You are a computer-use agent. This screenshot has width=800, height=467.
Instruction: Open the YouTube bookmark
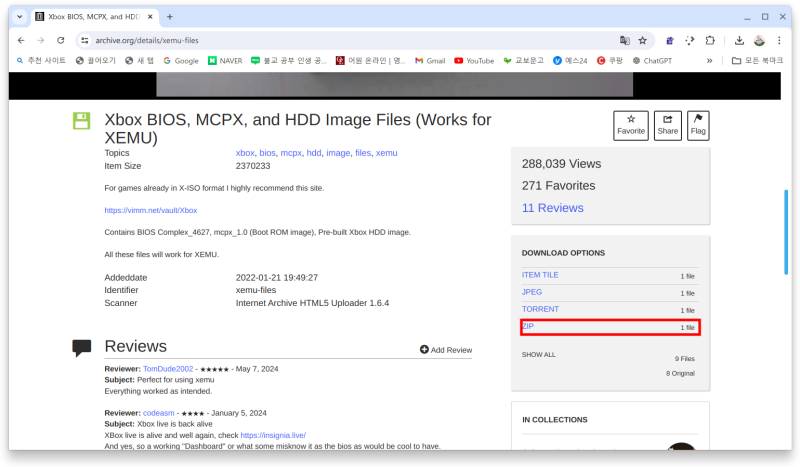474,61
